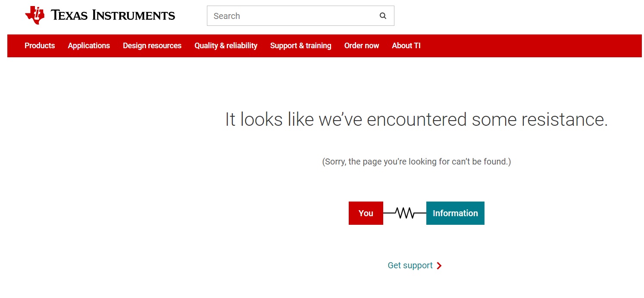Click the 'encountered some resistance' headline
Screen dimensions: 644x298
[416, 119]
